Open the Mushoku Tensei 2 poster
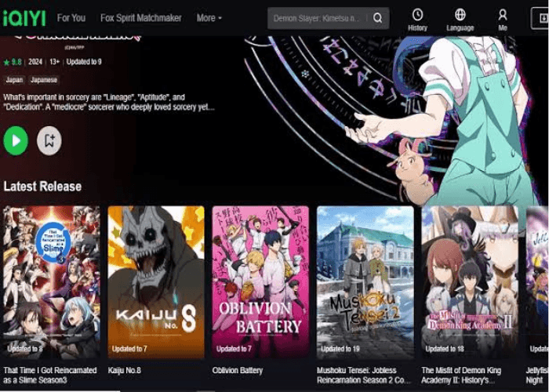Screen dimensions: 549x392 click(365, 282)
